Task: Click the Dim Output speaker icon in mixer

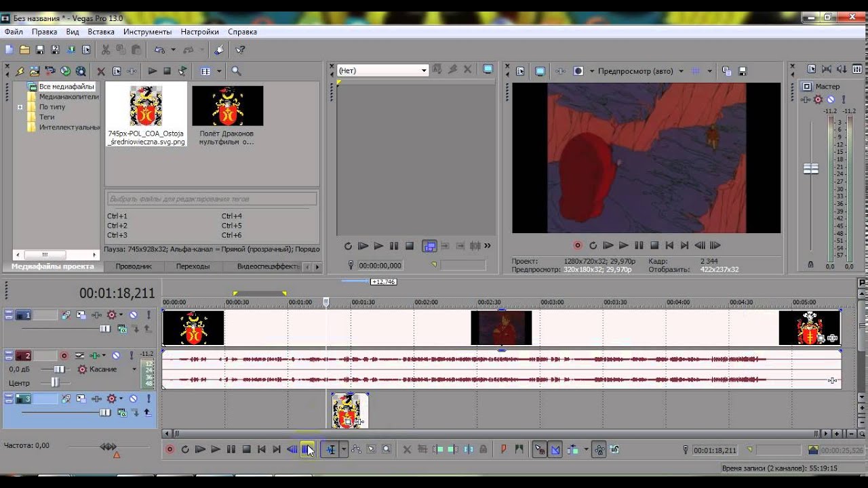Action: click(842, 69)
